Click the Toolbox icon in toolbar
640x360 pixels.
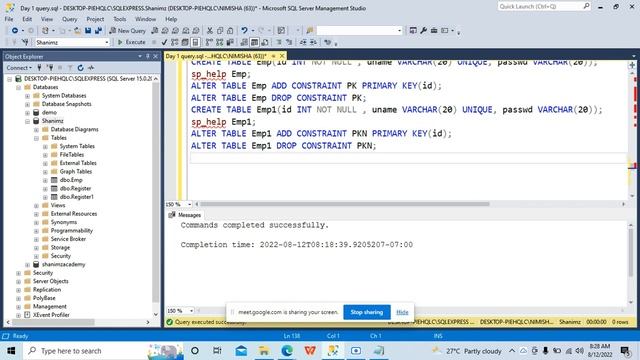click(x=434, y=31)
